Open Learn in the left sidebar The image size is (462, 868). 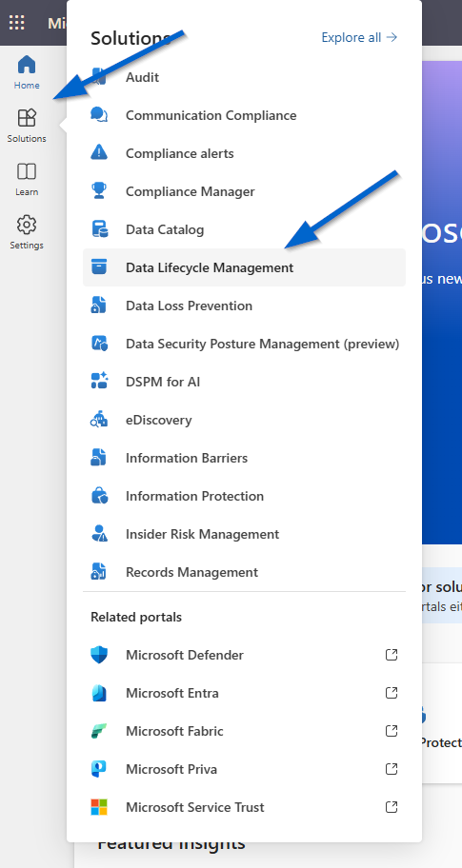[27, 179]
